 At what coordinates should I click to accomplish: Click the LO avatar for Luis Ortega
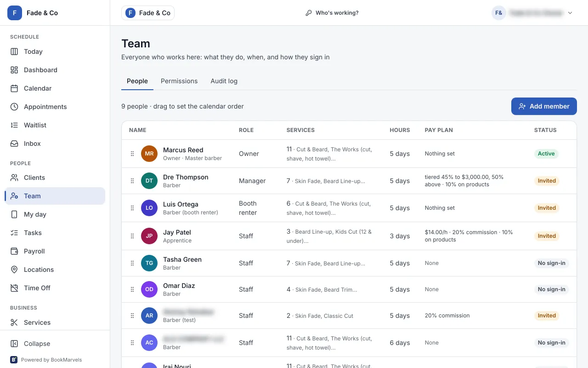149,208
